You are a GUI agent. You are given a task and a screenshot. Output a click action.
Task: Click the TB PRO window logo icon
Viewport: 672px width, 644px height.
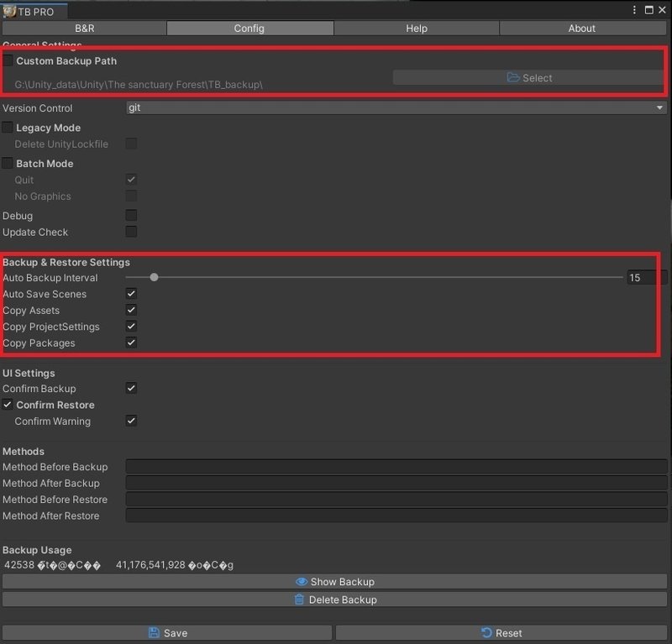9,12
